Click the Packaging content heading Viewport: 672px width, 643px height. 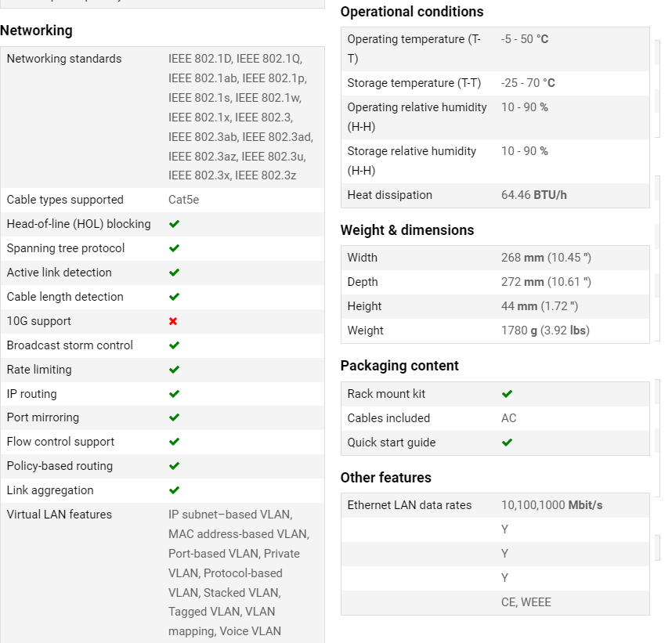pos(399,366)
